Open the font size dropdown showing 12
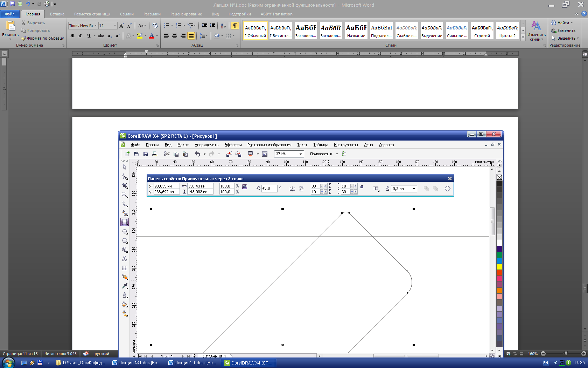Screen dimensions: 588x368 [115, 26]
